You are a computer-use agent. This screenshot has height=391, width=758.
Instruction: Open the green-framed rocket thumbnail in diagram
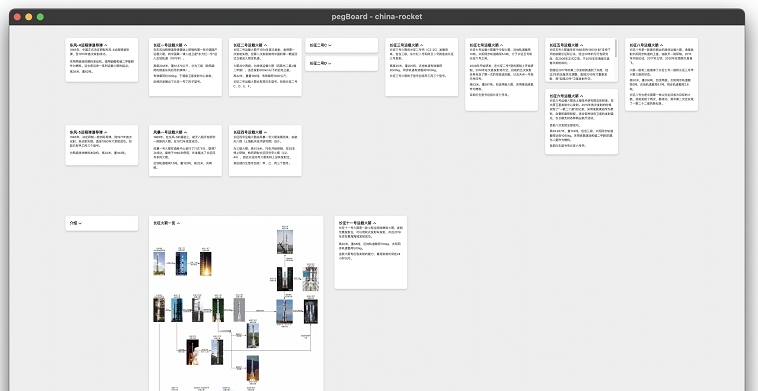pos(218,310)
